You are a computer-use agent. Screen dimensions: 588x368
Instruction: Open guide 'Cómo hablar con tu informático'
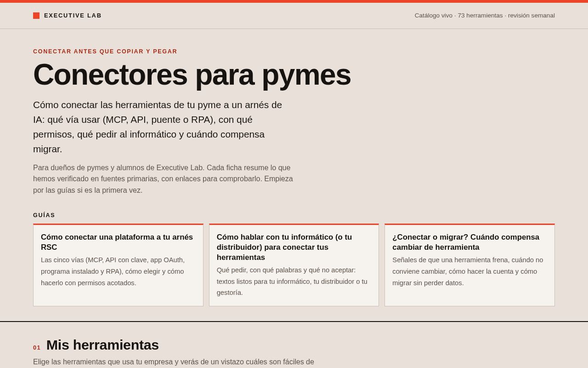294,265
